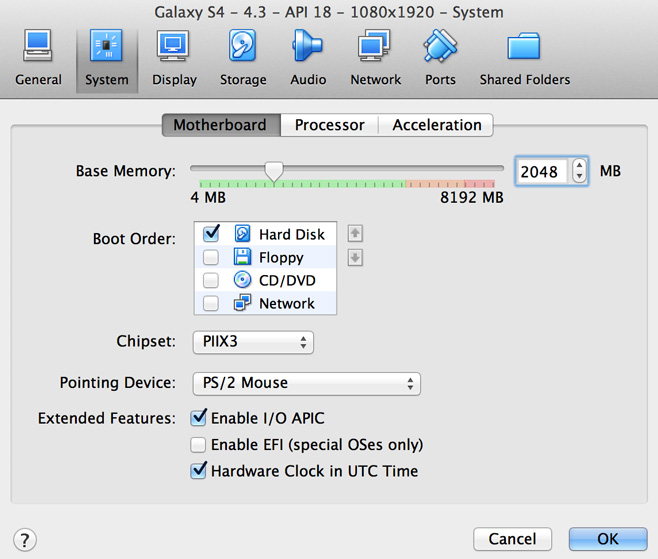Open the Display settings section

[174, 58]
